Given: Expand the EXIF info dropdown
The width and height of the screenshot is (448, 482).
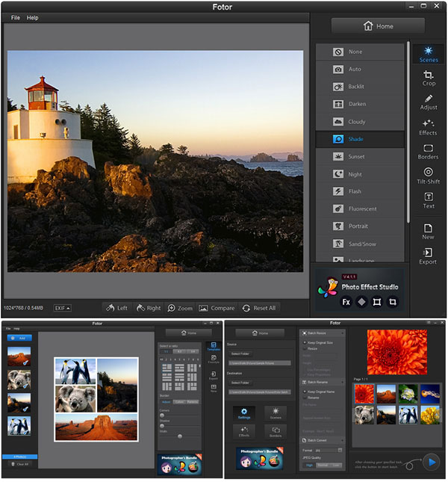Looking at the screenshot, I should click(x=63, y=308).
